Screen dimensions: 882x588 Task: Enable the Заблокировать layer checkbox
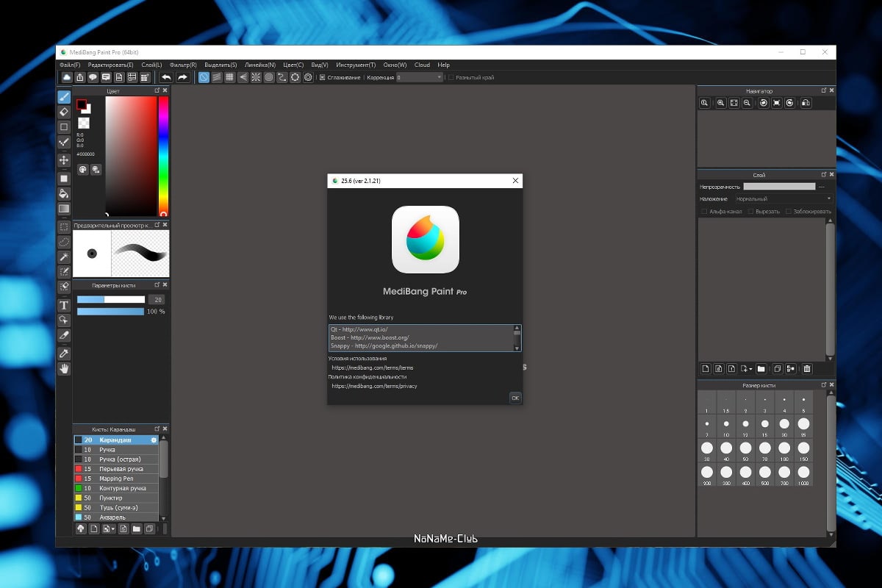pos(789,212)
